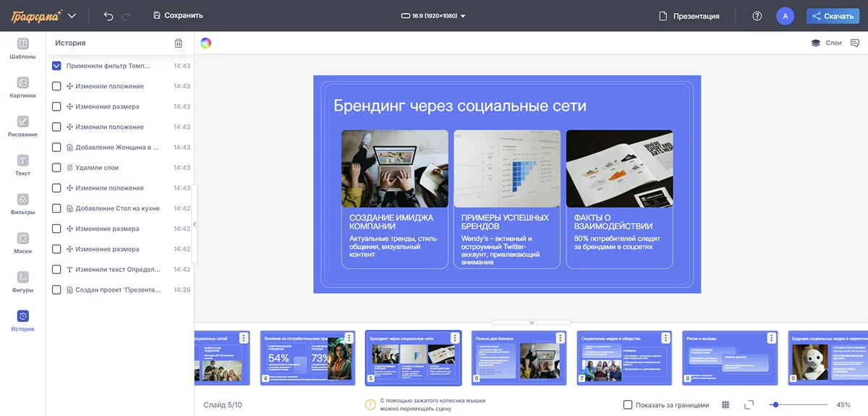The width and height of the screenshot is (868, 416).
Task: Check the Создан проект history checkbox
Action: [x=56, y=289]
